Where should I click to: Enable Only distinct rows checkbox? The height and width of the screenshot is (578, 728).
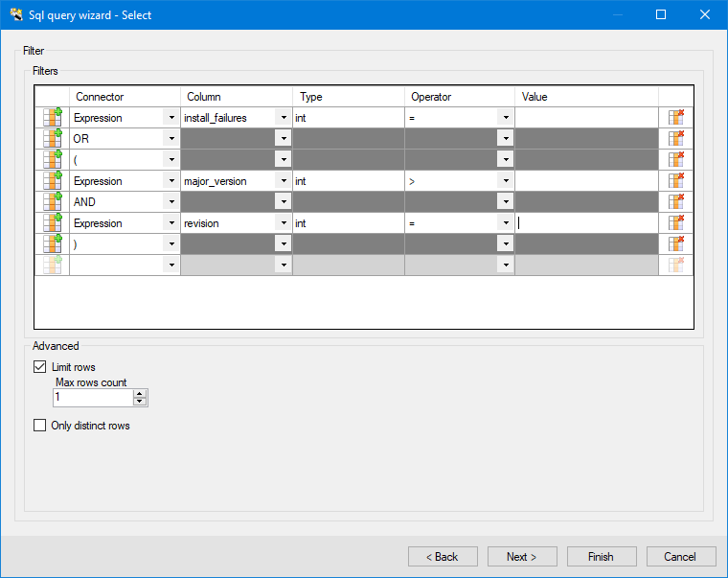(40, 426)
